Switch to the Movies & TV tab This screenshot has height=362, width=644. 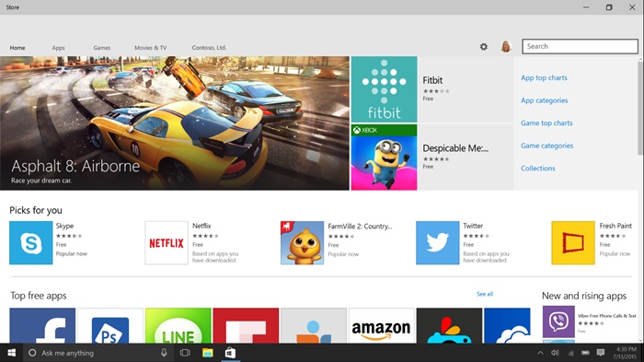point(151,48)
